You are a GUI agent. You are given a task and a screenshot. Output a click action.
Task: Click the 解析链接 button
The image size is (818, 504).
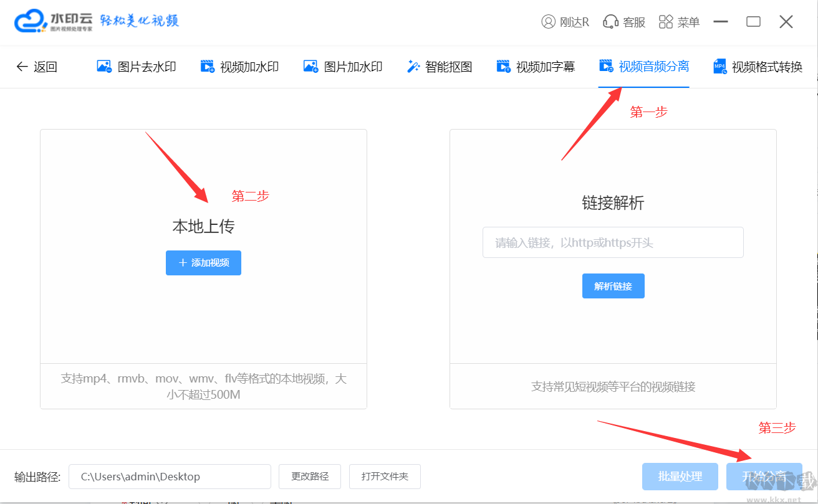[613, 286]
